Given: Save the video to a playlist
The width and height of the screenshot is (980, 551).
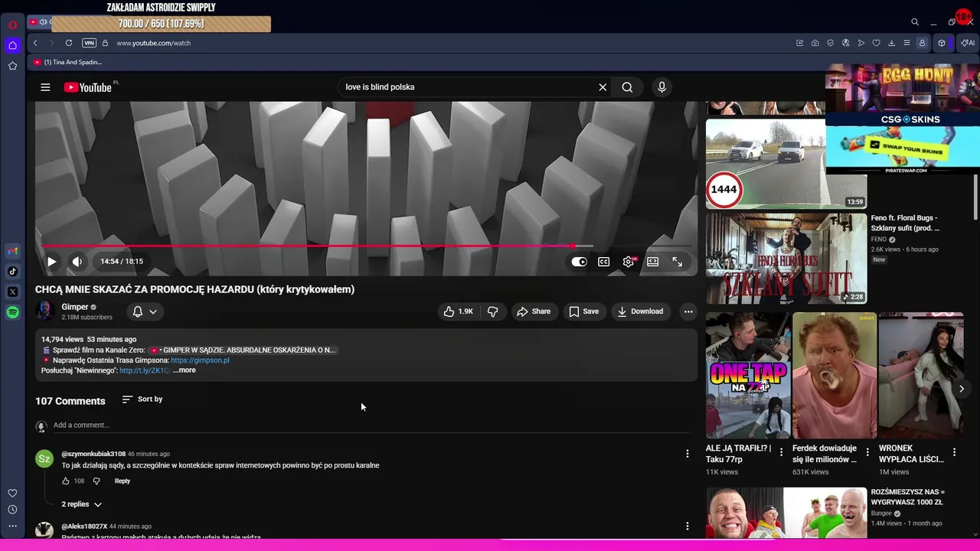Looking at the screenshot, I should 583,311.
